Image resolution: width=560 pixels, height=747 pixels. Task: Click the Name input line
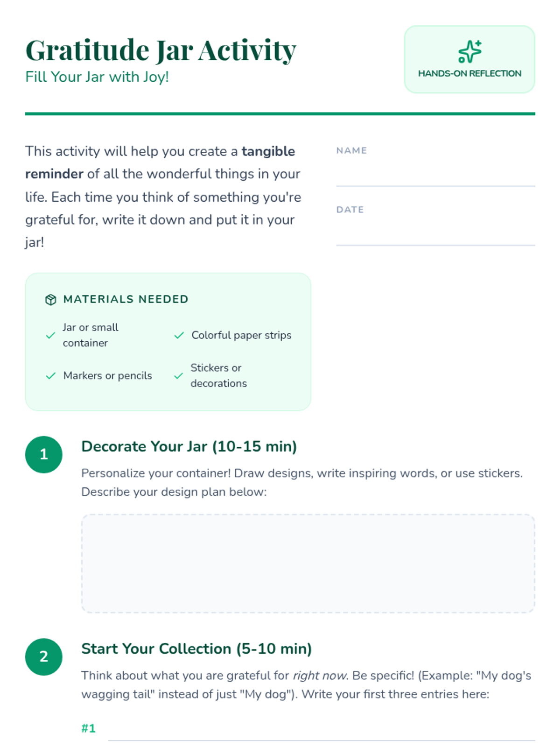(435, 176)
